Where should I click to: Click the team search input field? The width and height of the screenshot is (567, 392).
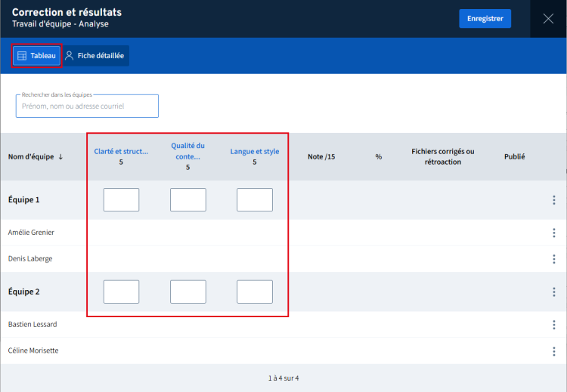coord(87,106)
